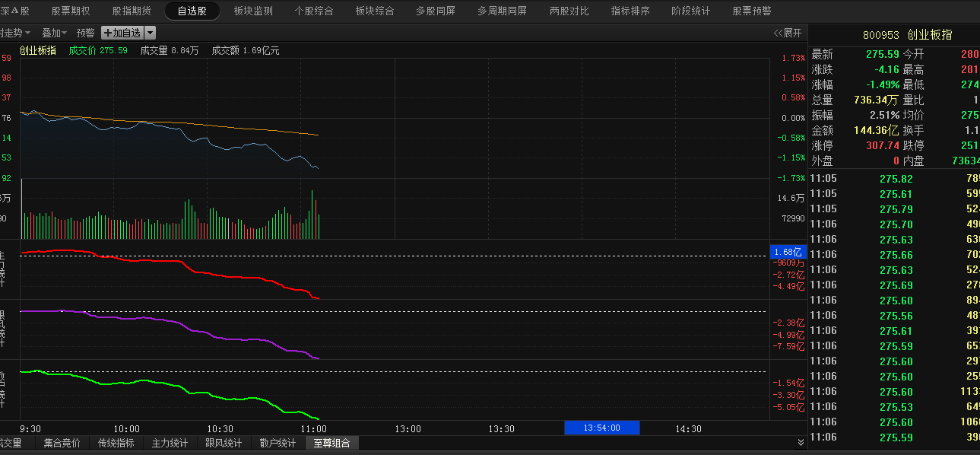980x455 pixels.
Task: Click the 13:00 time label on the axis
Action: pos(408,429)
